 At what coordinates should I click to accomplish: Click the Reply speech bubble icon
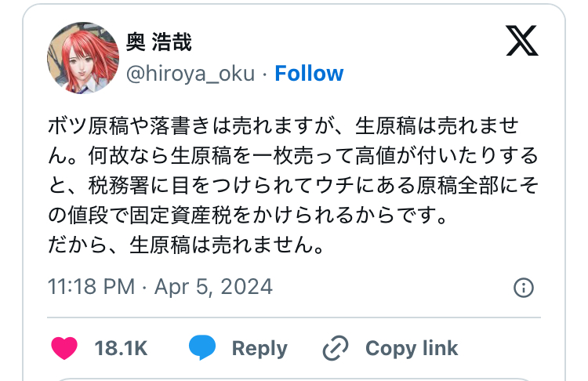[x=201, y=348]
